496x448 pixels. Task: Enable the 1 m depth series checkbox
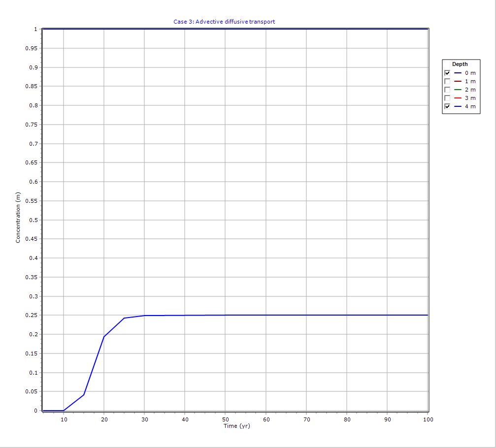[x=447, y=81]
